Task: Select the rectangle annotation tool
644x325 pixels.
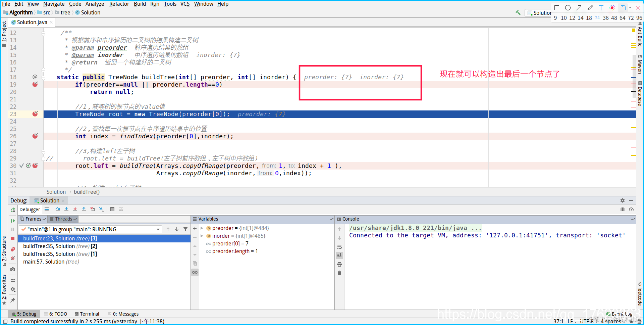Action: click(557, 8)
